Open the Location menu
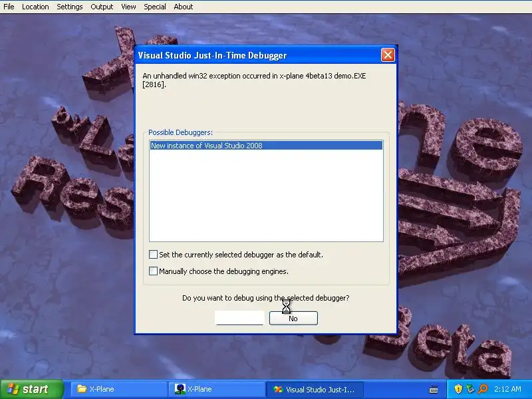Image resolution: width=532 pixels, height=399 pixels. (35, 7)
